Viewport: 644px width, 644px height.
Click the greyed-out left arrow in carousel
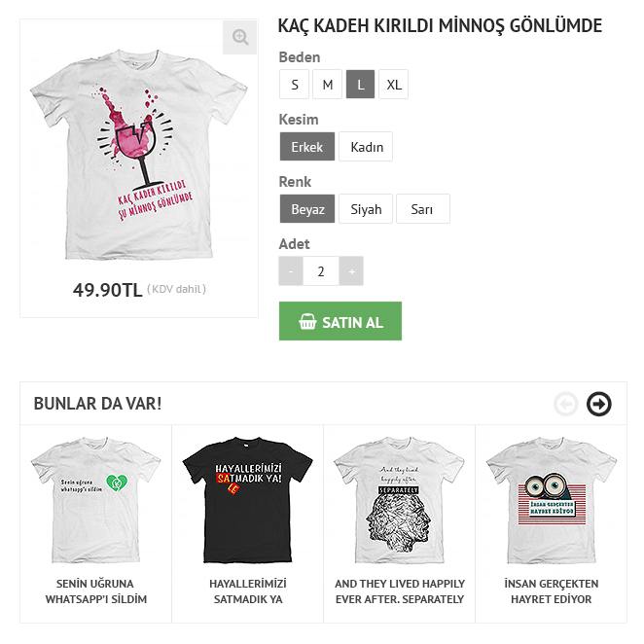(x=566, y=404)
